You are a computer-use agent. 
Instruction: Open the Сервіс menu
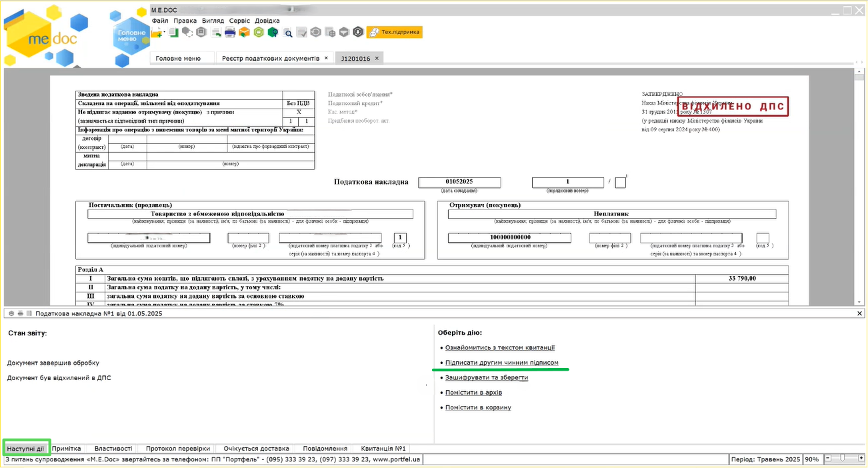pos(239,21)
